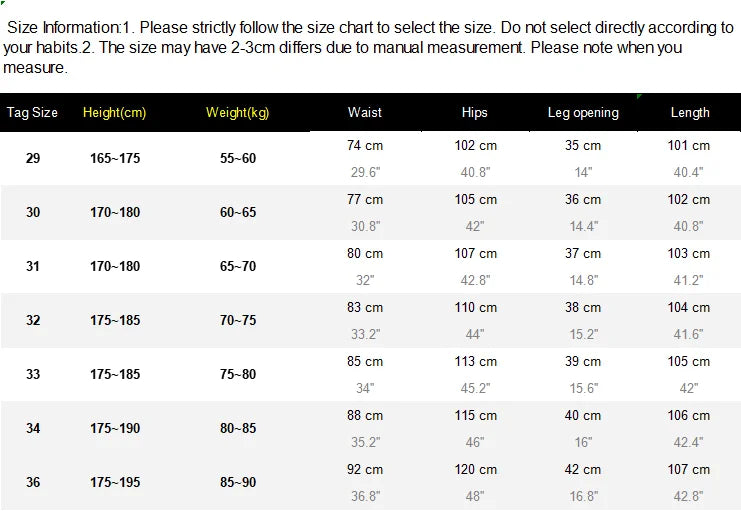This screenshot has width=741, height=511.
Task: Select the tag size 36 cell
Action: 33,483
